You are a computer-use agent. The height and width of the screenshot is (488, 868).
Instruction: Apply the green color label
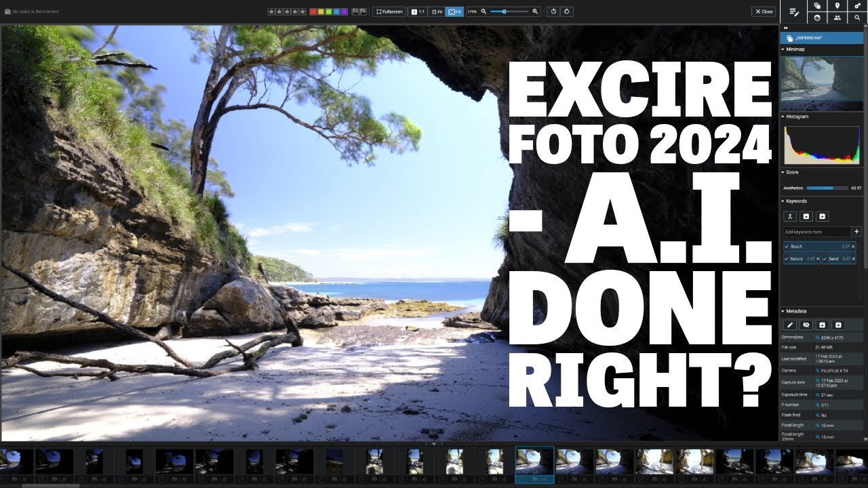[x=329, y=12]
